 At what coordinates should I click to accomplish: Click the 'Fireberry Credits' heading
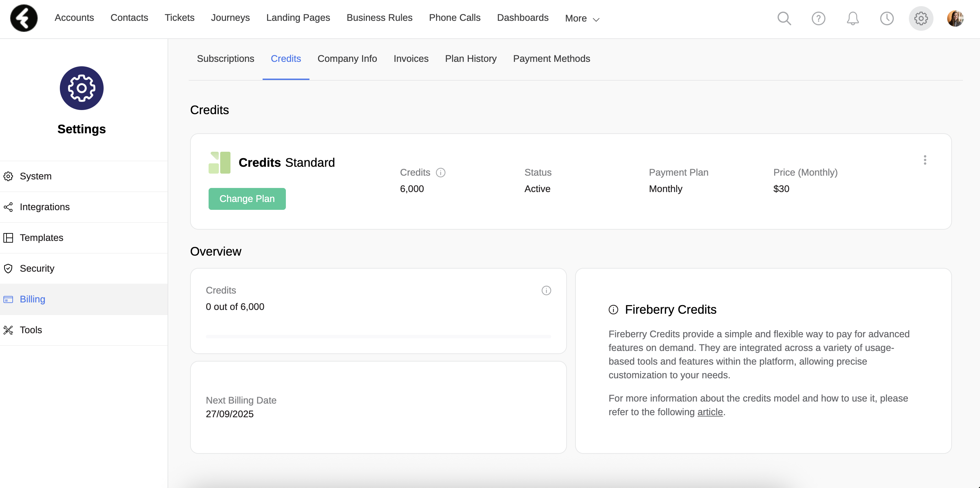click(x=670, y=310)
